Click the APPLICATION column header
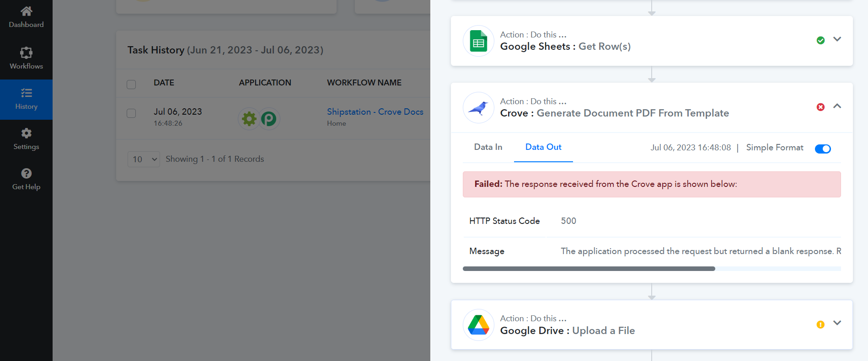This screenshot has width=868, height=361. 265,83
